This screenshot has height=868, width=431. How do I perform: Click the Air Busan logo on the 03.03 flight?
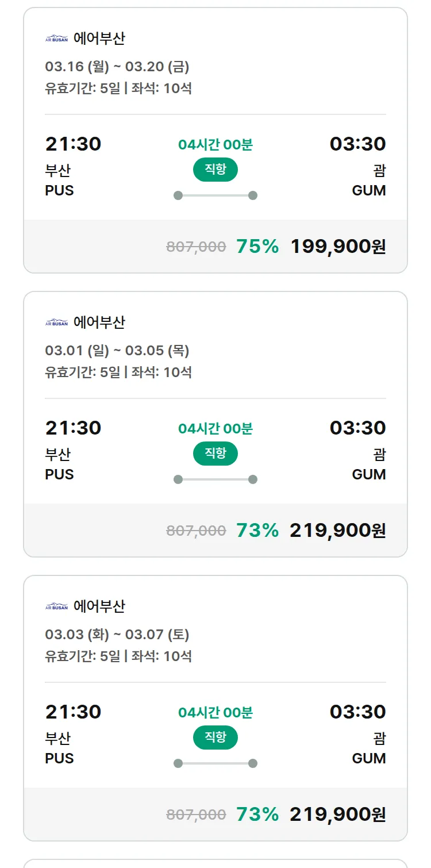click(56, 607)
